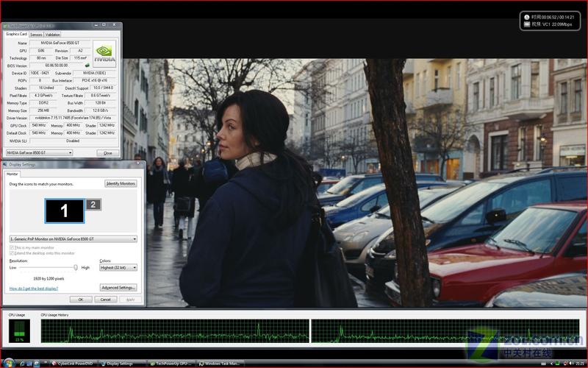This screenshot has width=588, height=368.
Task: Click the Bus Interface 'PCI-E x16' value
Action: [95, 80]
